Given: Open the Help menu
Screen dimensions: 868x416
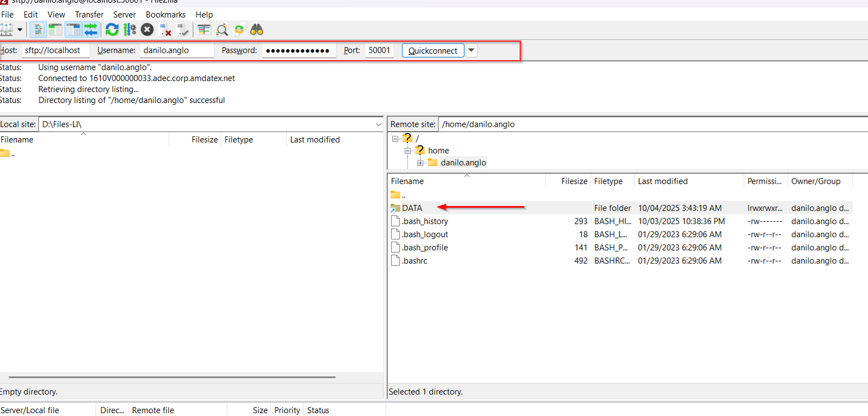Looking at the screenshot, I should coord(204,15).
